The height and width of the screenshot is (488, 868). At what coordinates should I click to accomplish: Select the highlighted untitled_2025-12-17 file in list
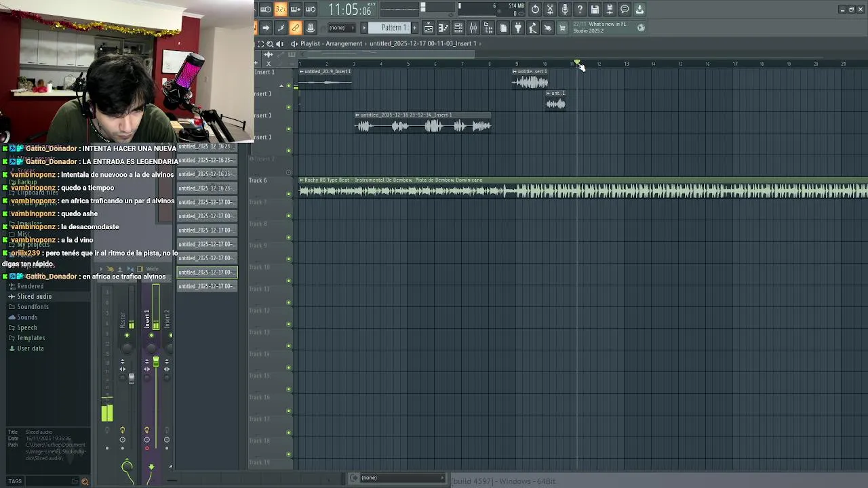pyautogui.click(x=207, y=272)
